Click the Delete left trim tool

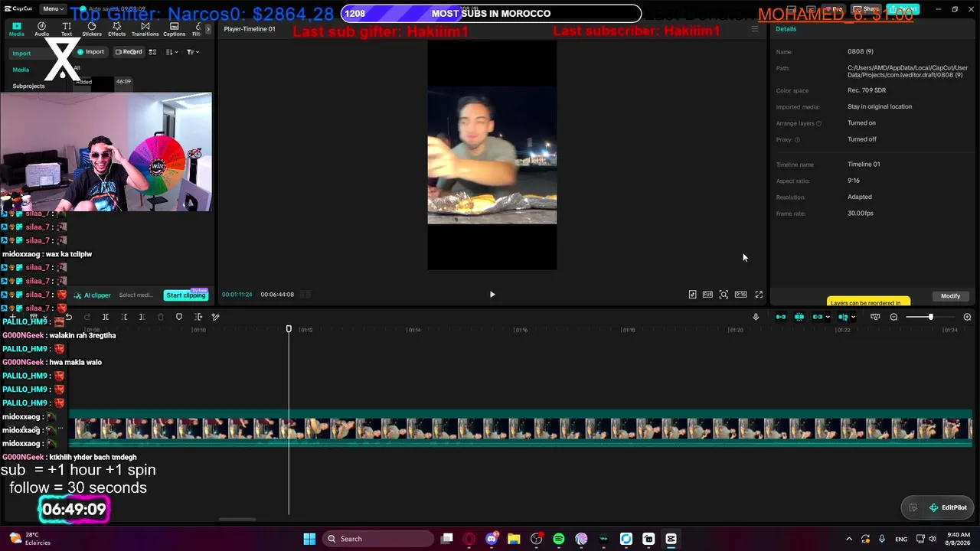pyautogui.click(x=124, y=317)
